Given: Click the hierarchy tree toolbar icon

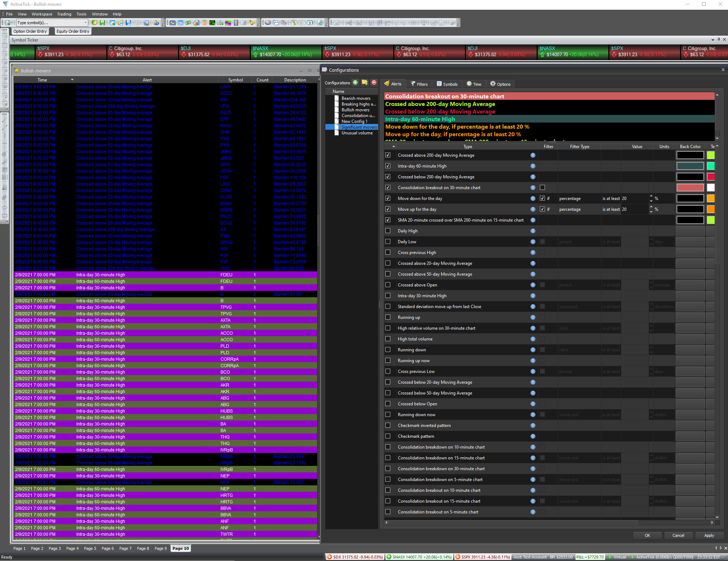Looking at the screenshot, I should (220, 23).
